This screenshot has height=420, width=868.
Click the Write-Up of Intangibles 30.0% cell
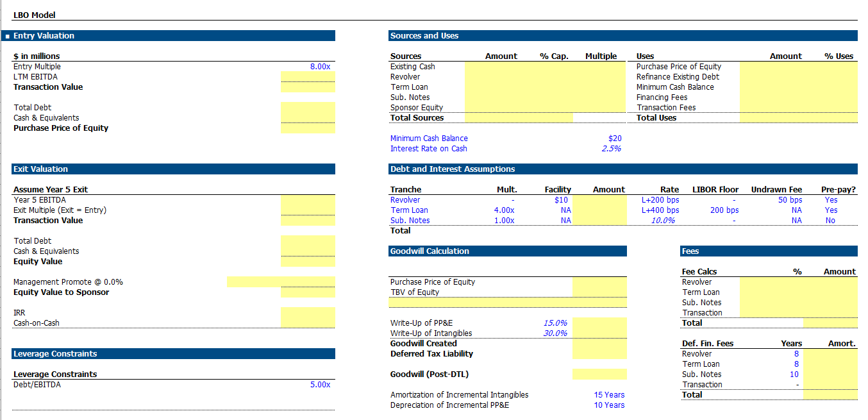pyautogui.click(x=555, y=333)
